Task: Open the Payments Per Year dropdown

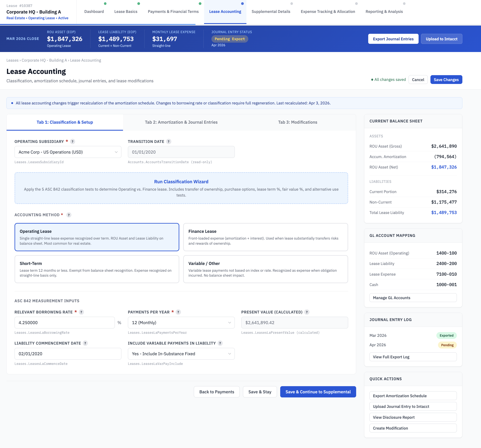Action: point(181,322)
